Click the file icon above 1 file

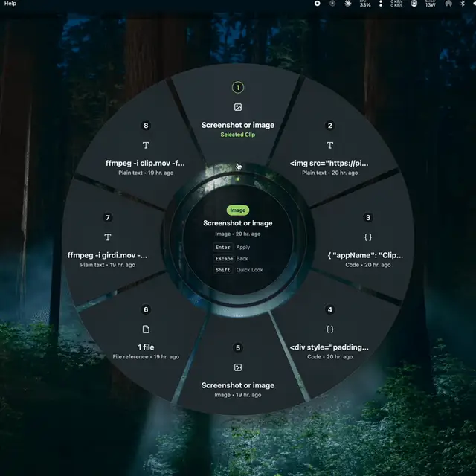point(146,329)
